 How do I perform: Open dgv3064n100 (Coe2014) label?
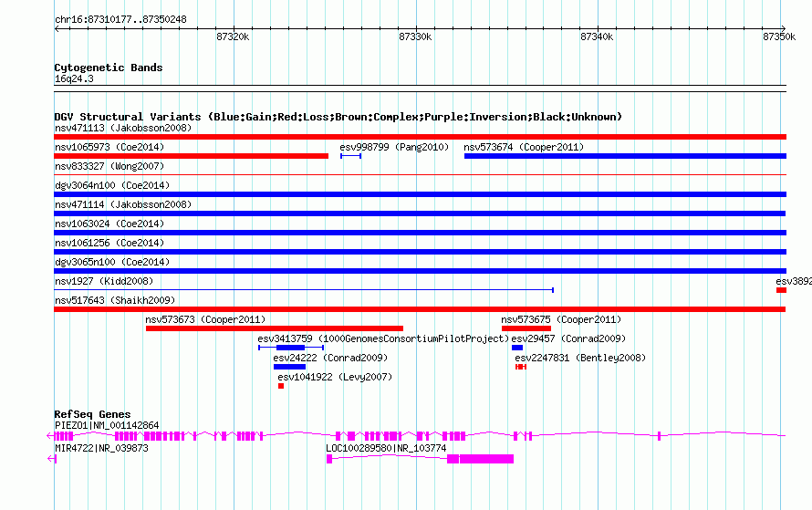(112, 185)
